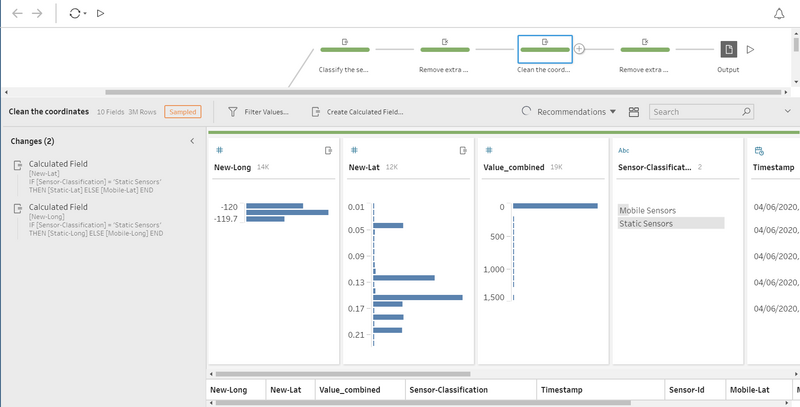Click the Filter Values... button
The width and height of the screenshot is (800, 407).
(x=258, y=112)
